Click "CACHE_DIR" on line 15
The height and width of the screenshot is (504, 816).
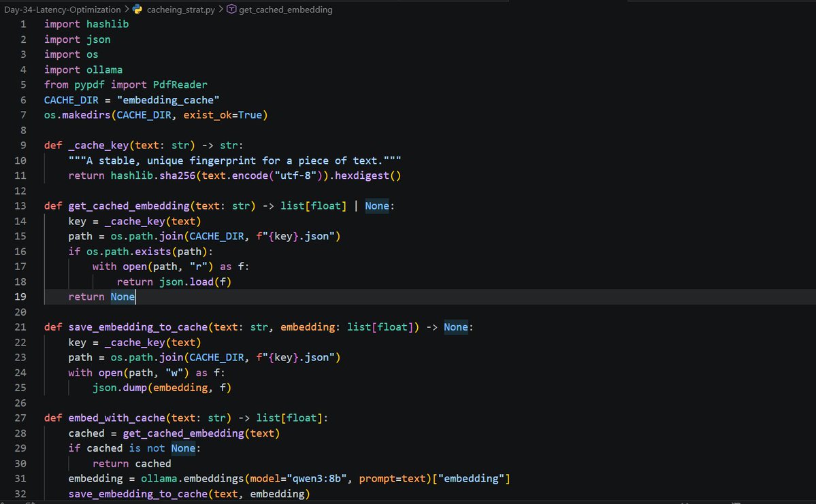point(216,237)
